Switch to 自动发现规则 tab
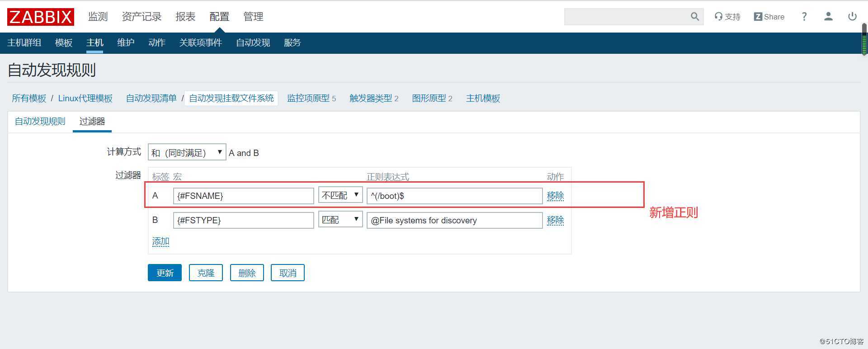 click(40, 121)
